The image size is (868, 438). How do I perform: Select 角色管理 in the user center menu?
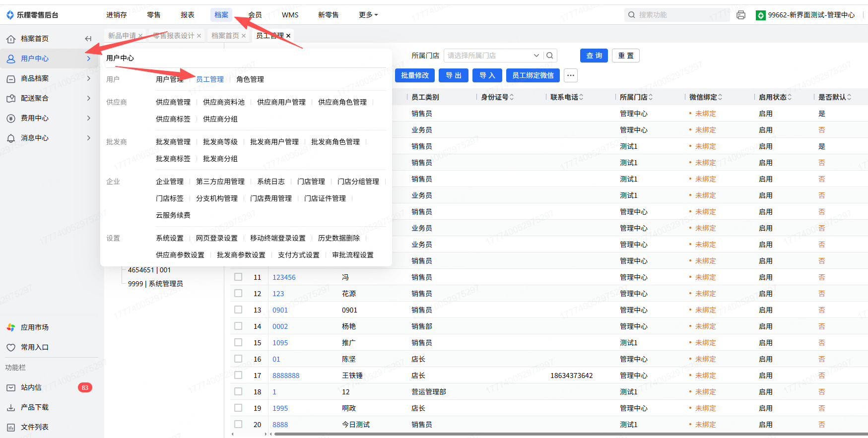[250, 79]
